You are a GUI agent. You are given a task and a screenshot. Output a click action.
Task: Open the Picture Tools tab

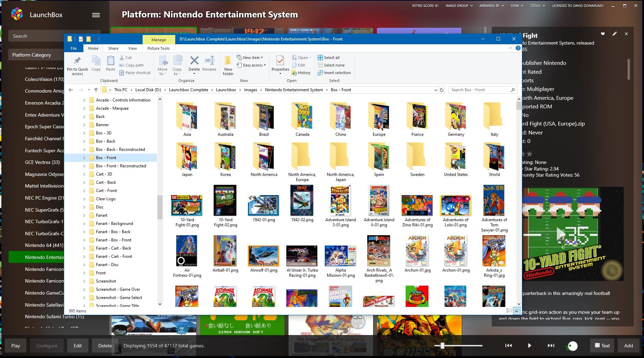[158, 48]
